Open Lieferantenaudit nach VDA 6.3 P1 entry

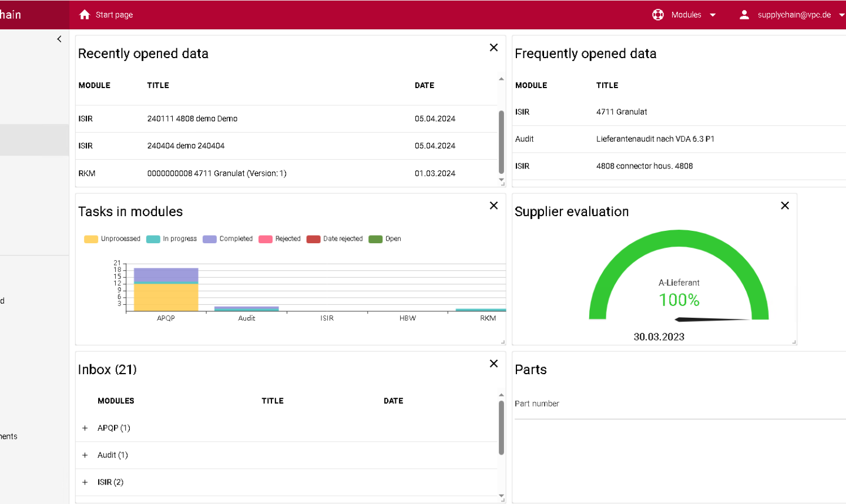655,139
